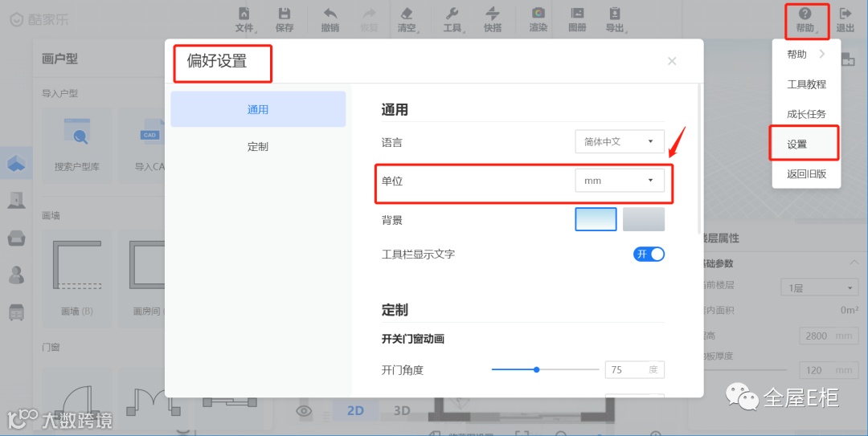Switch to 2D view
Image resolution: width=868 pixels, height=436 pixels.
(x=355, y=410)
